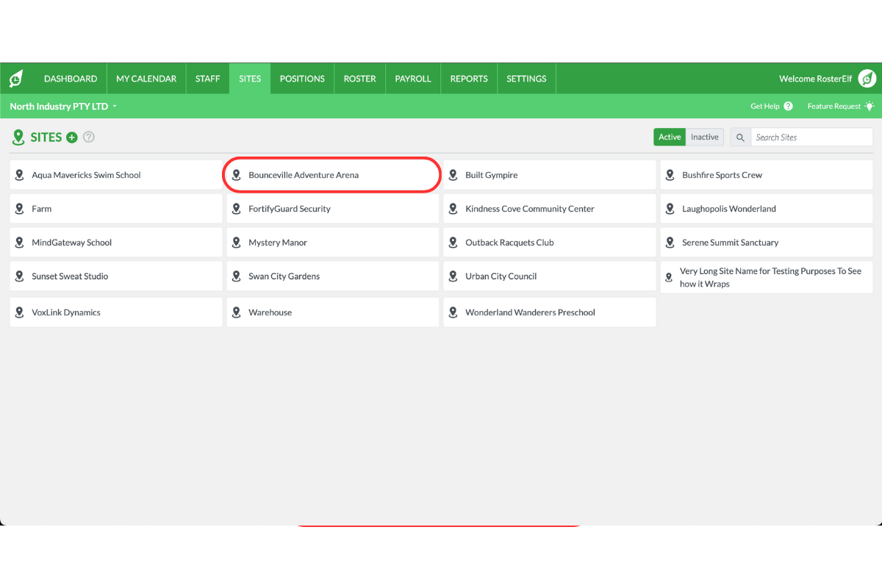Click the pin icon beside Kindness Cove Community Center
Image resolution: width=882 pixels, height=588 pixels.
(x=453, y=209)
